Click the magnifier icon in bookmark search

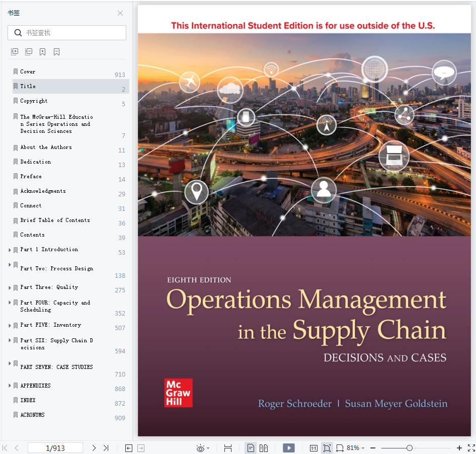18,33
